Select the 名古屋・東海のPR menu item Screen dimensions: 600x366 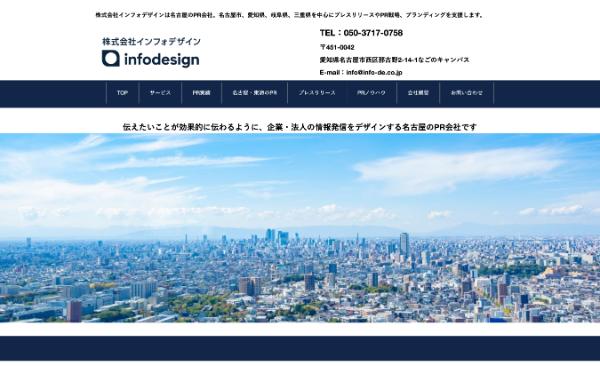254,93
